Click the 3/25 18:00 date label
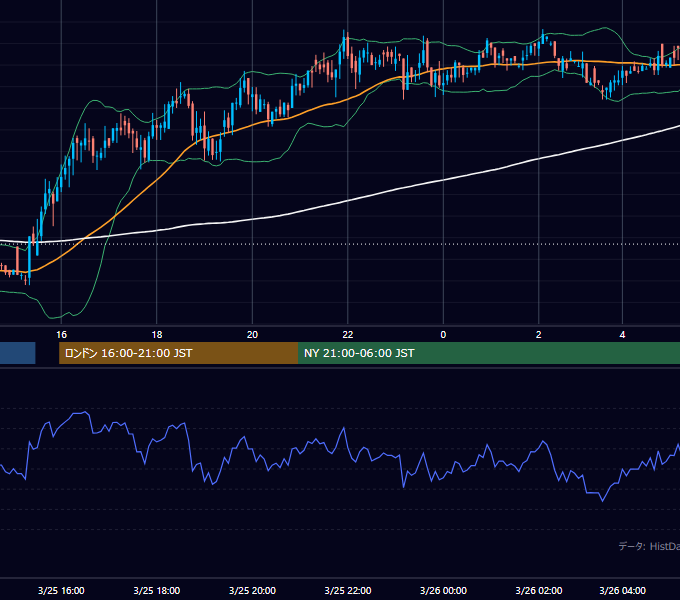 click(x=157, y=590)
